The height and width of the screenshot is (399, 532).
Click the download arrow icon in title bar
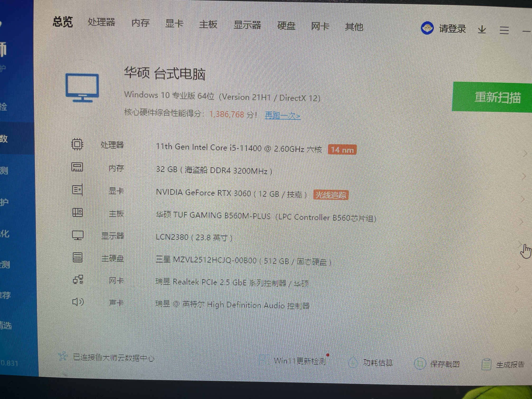(482, 29)
